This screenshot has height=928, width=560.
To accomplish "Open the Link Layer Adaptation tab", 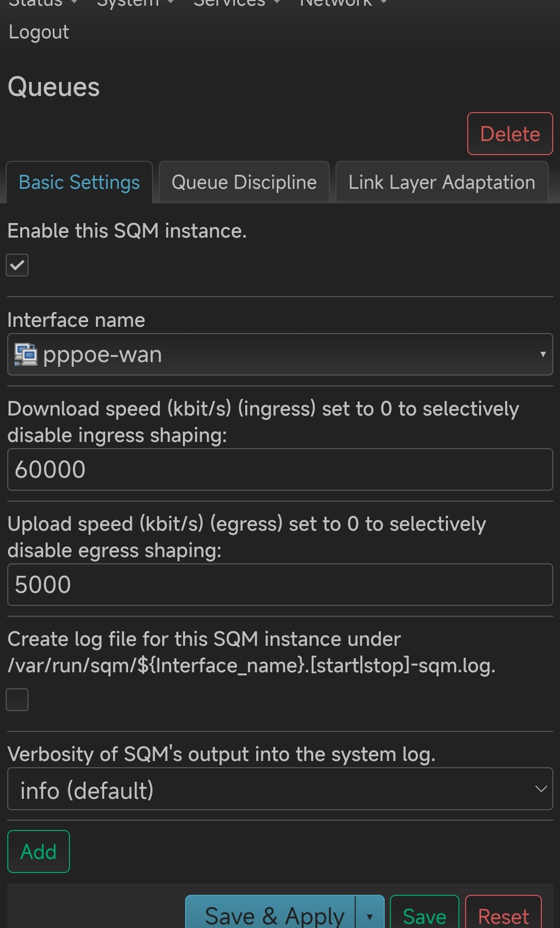I will (x=442, y=182).
